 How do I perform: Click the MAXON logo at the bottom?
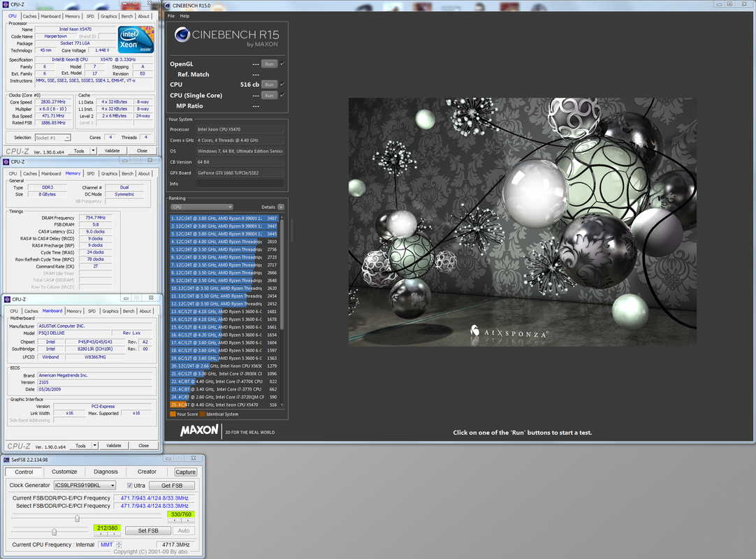pos(199,430)
